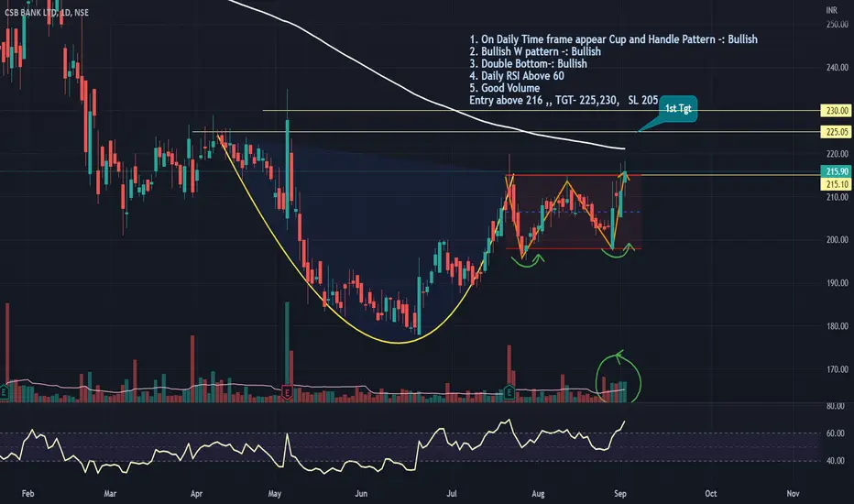Click the Jun label on time axis
This screenshot has width=854, height=504.
pyautogui.click(x=361, y=494)
